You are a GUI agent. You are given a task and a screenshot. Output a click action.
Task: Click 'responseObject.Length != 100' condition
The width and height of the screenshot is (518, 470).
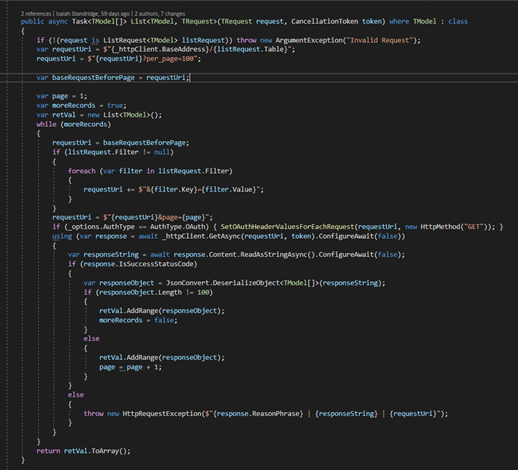coord(154,292)
